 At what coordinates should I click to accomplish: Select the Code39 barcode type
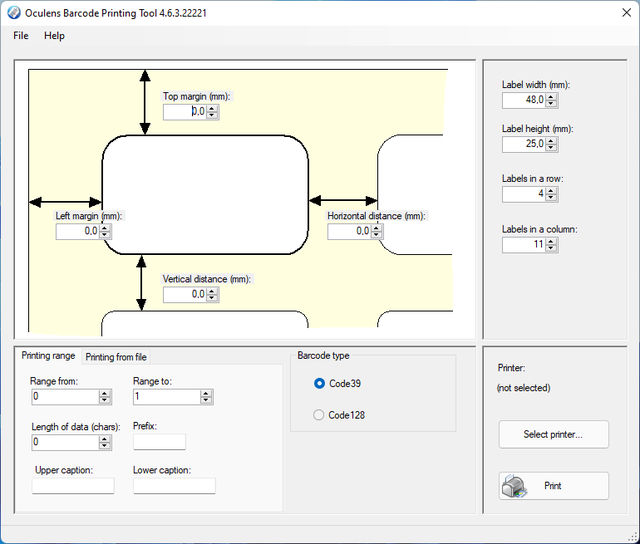point(319,383)
